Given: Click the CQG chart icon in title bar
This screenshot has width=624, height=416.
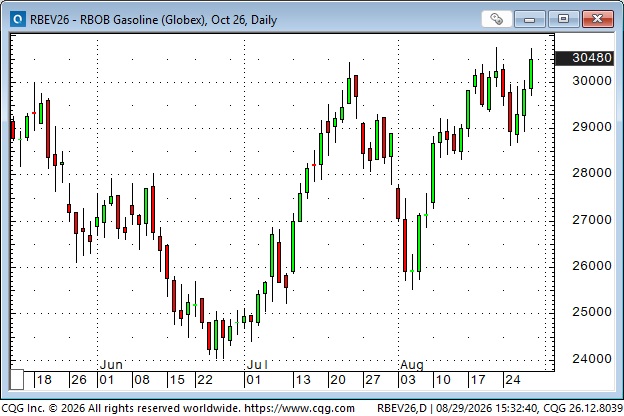Looking at the screenshot, I should click(x=18, y=19).
